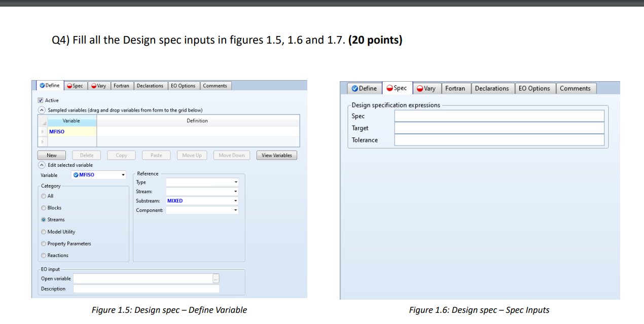Select the Blocks category radio button
The image size is (644, 324).
tap(44, 207)
